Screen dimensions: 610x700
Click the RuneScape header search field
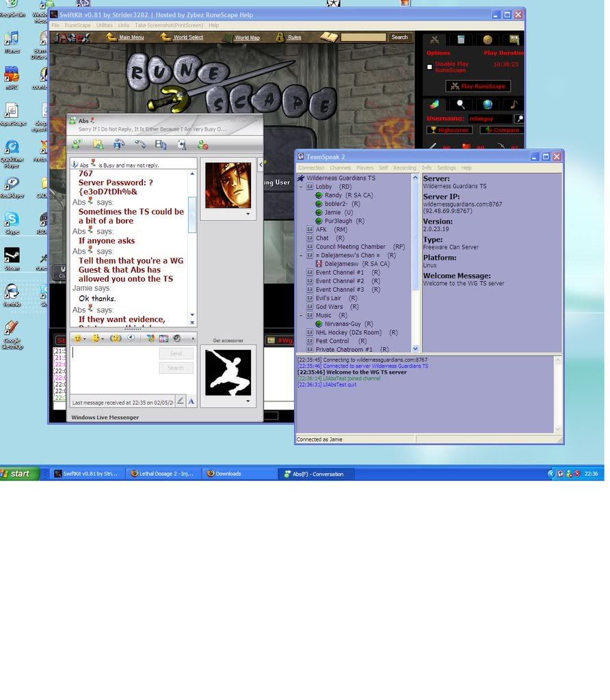[364, 38]
